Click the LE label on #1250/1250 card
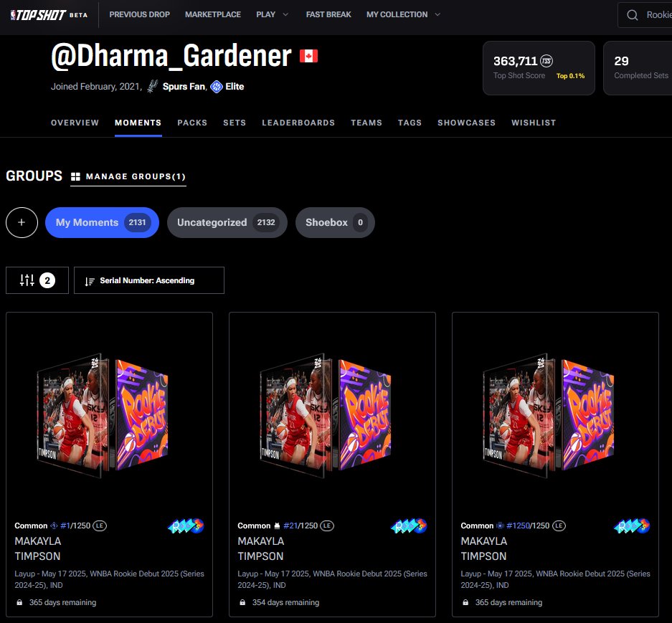 coord(559,525)
